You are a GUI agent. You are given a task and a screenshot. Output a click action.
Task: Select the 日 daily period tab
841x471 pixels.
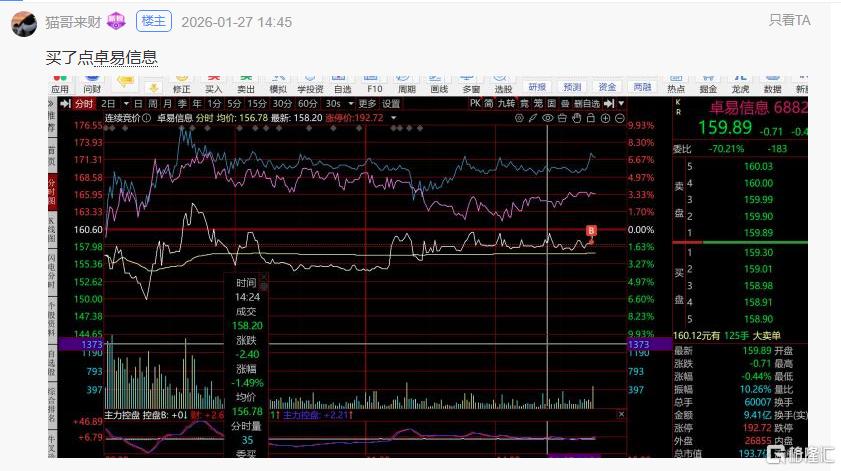tap(138, 104)
